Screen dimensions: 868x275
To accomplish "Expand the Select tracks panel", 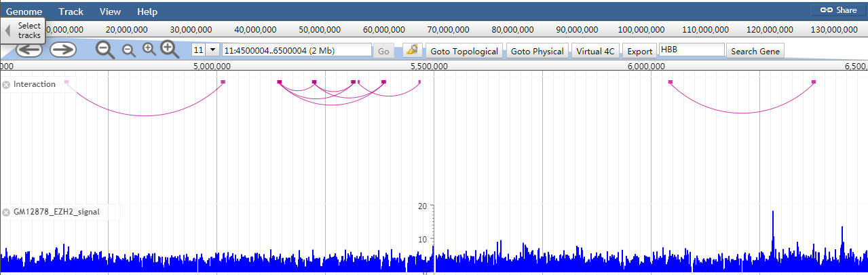I will pyautogui.click(x=22, y=30).
